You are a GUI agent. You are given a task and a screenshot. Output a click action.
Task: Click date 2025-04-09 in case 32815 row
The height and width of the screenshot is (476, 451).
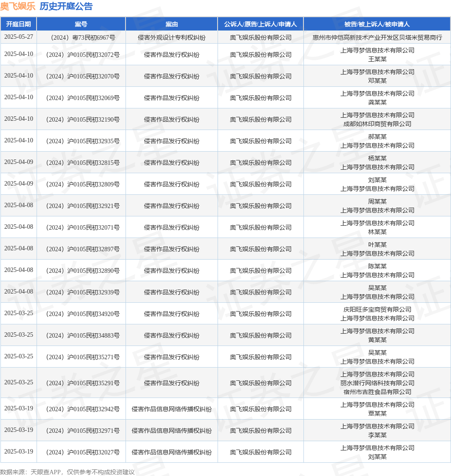18,162
